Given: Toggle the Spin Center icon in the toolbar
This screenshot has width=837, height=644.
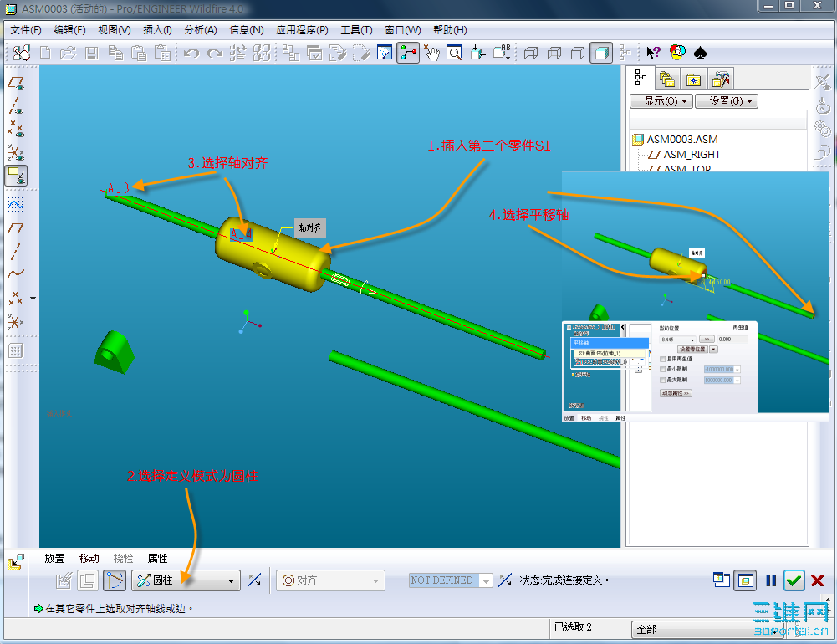Looking at the screenshot, I should [x=408, y=53].
